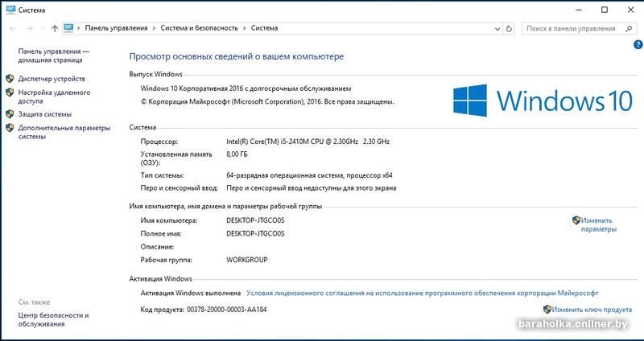
Task: Open recent locations dropdown arrow
Action: pyautogui.click(x=42, y=29)
